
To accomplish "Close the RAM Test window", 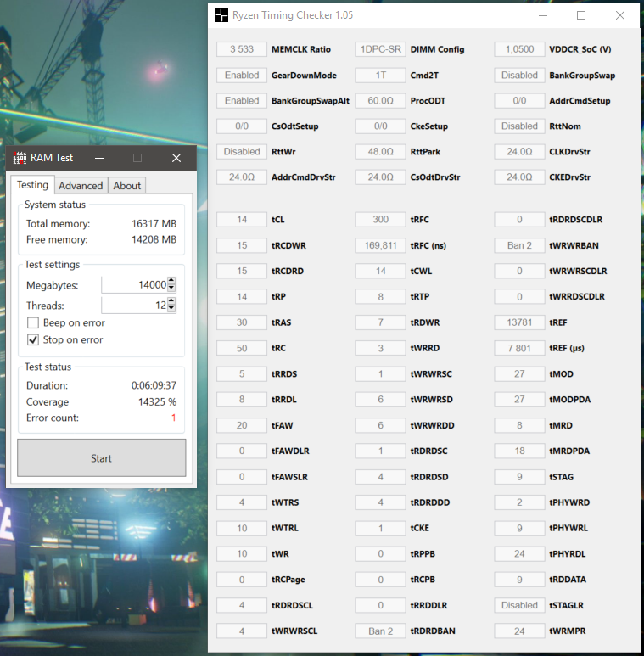I will point(176,158).
